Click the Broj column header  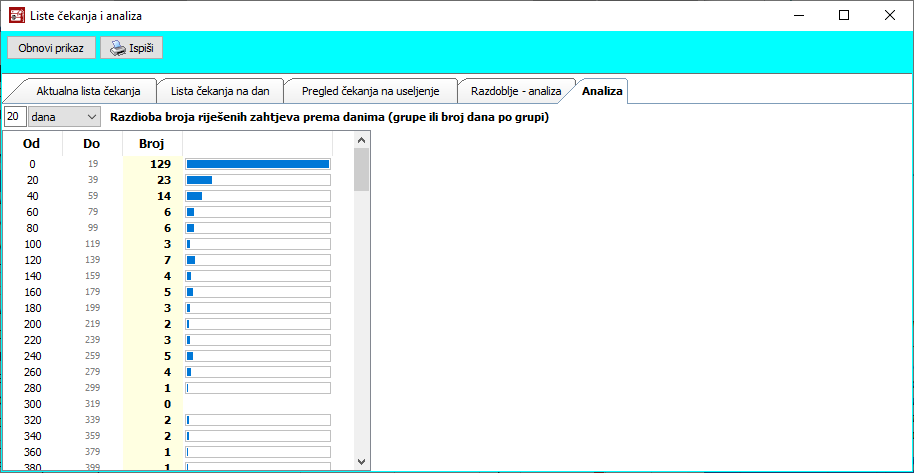(x=152, y=144)
